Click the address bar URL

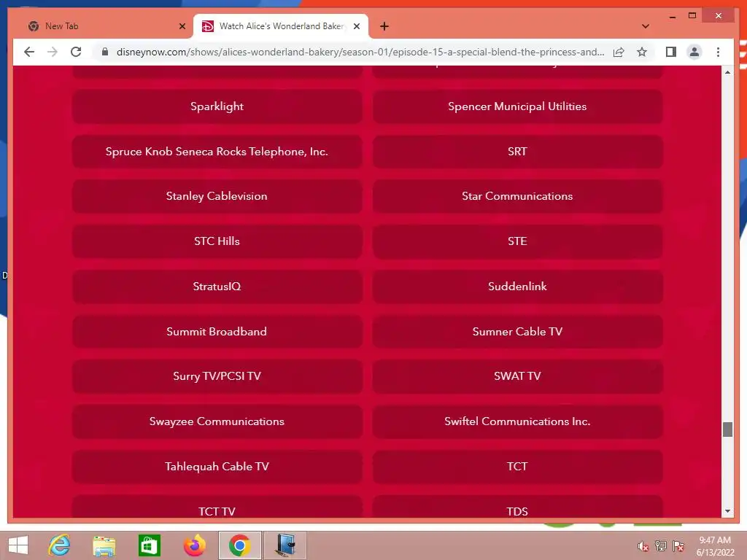[360, 52]
